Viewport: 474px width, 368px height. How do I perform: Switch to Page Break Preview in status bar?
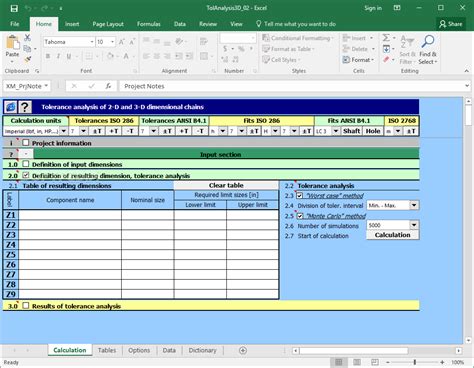pyautogui.click(x=375, y=362)
